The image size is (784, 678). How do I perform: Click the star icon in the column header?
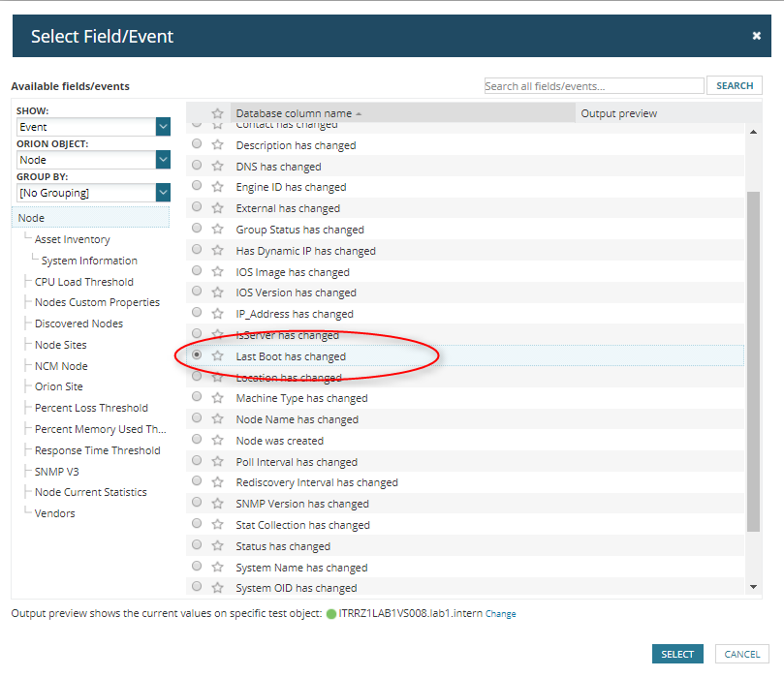click(217, 113)
